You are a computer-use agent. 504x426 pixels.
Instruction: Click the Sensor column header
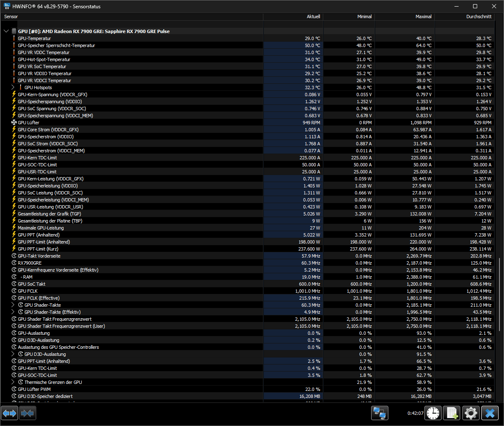pyautogui.click(x=132, y=17)
